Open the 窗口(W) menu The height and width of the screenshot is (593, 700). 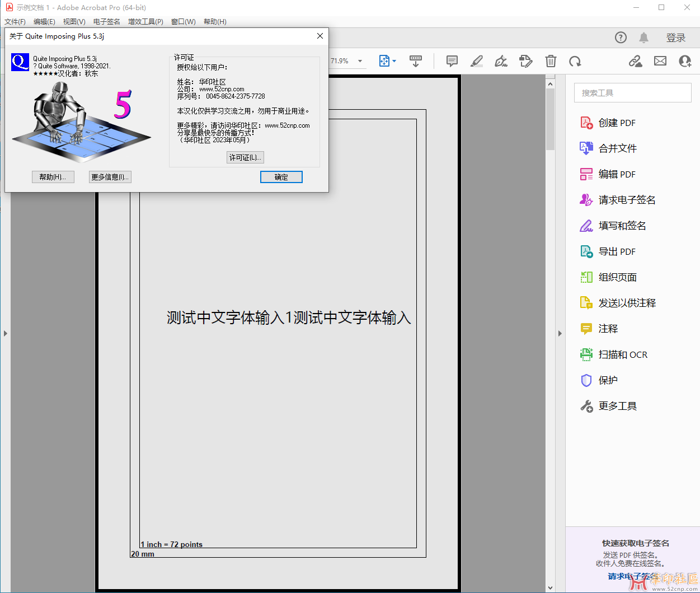184,22
